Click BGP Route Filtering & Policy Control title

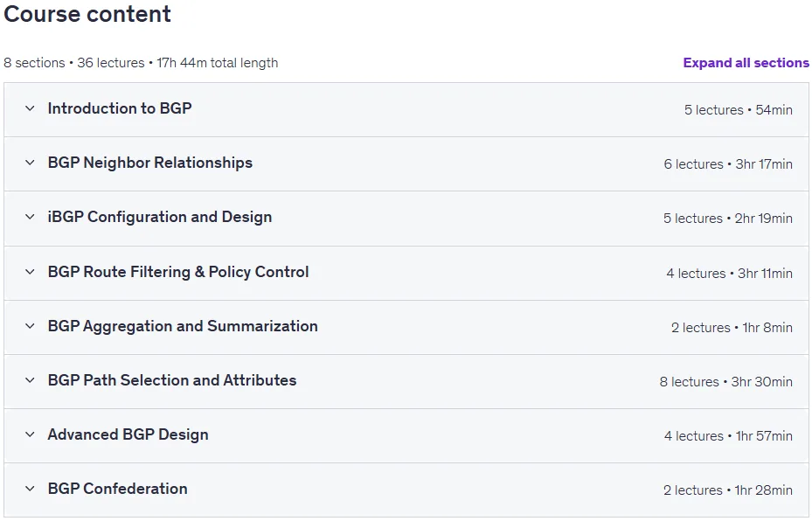pos(178,272)
